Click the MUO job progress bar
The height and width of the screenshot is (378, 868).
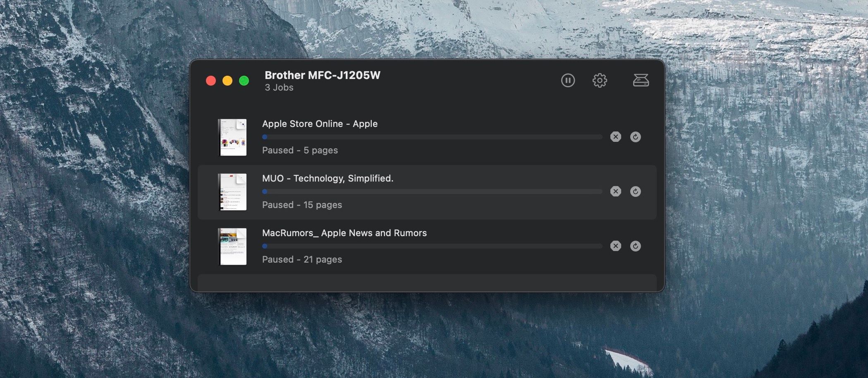432,191
